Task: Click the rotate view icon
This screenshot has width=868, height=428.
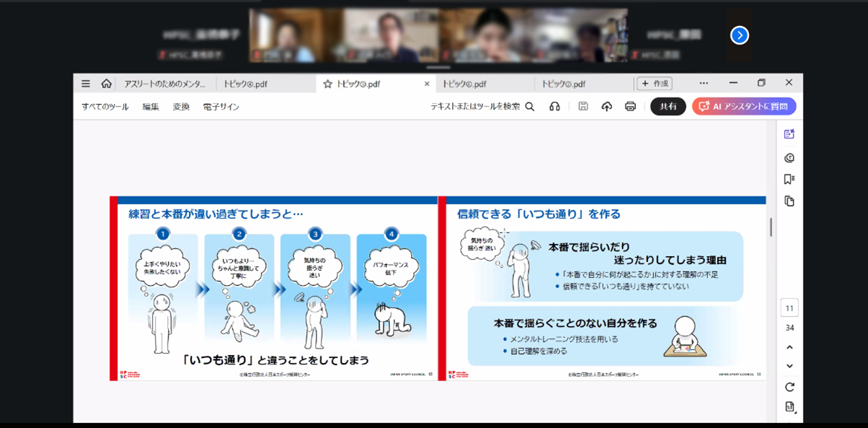Action: (x=789, y=388)
